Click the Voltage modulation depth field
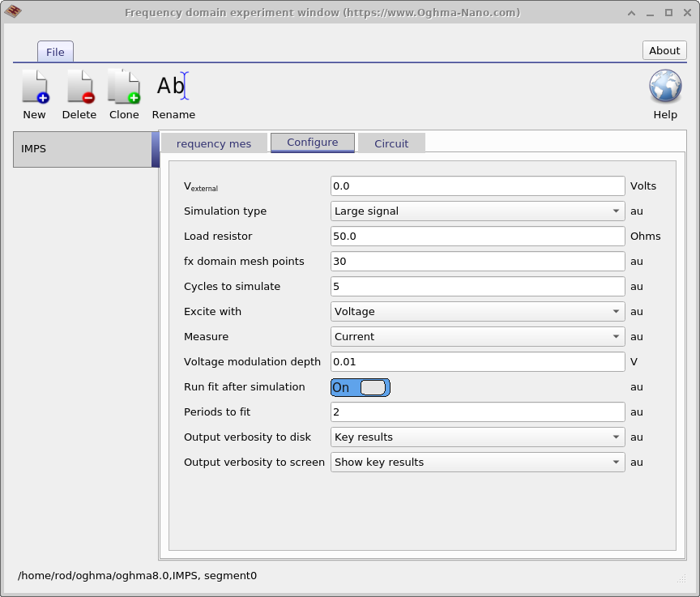The width and height of the screenshot is (700, 597). coord(477,361)
